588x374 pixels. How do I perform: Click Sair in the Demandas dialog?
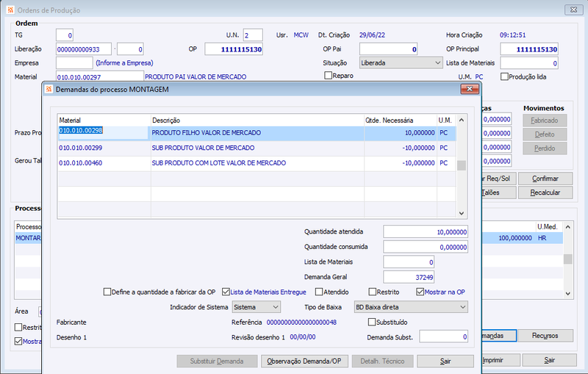tap(445, 362)
